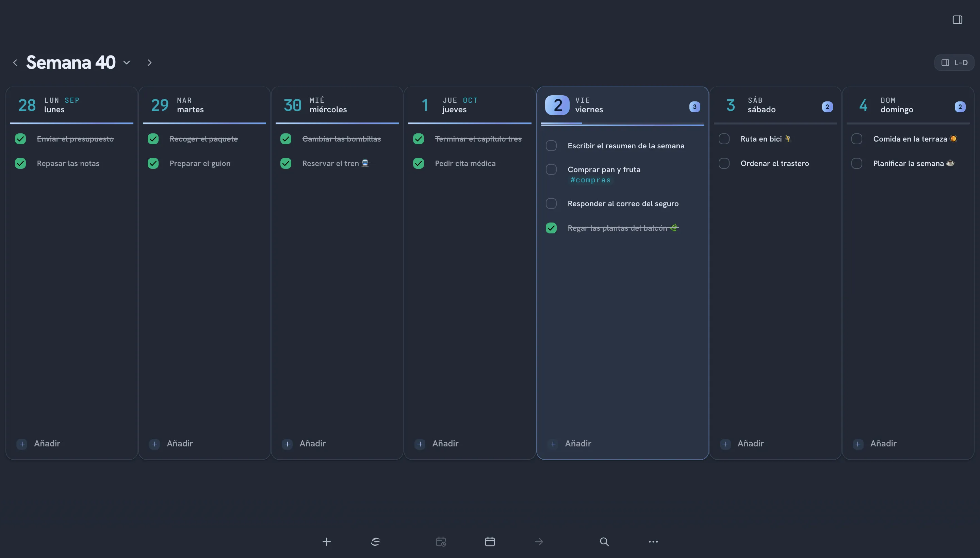The image size is (980, 558).
Task: Expand the Semana 40 dropdown chevron
Action: pyautogui.click(x=127, y=63)
